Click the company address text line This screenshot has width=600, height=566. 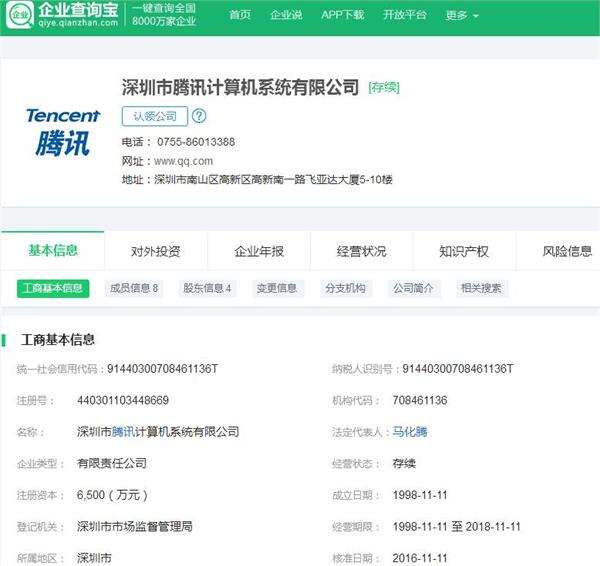click(x=257, y=179)
